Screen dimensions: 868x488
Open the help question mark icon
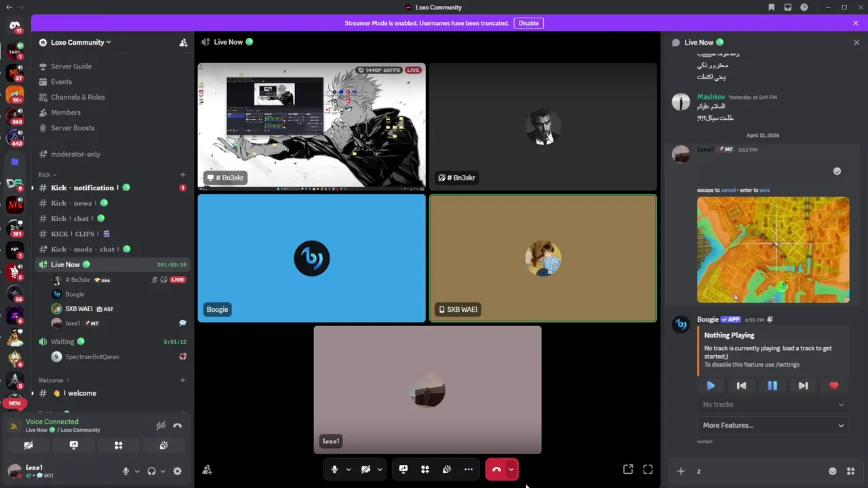(x=804, y=7)
